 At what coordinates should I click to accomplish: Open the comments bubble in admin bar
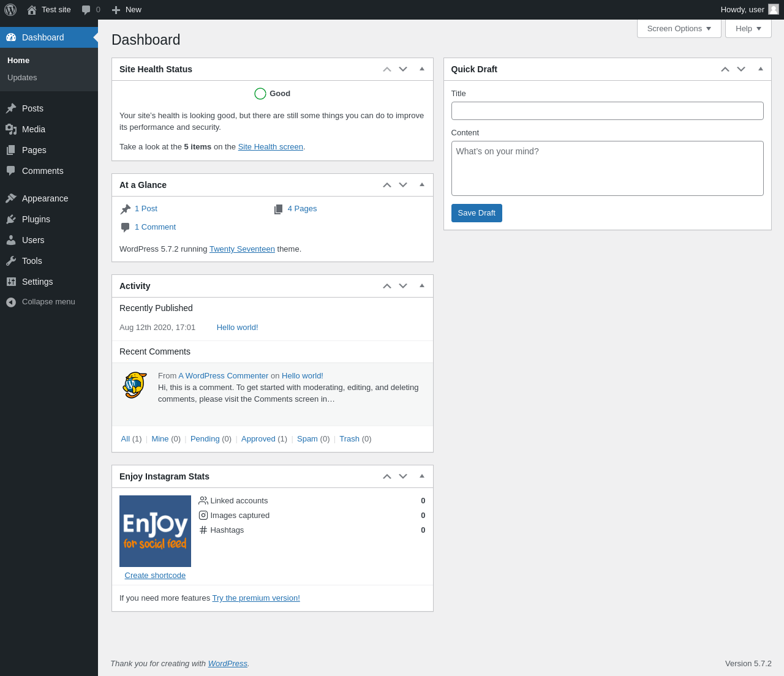86,10
